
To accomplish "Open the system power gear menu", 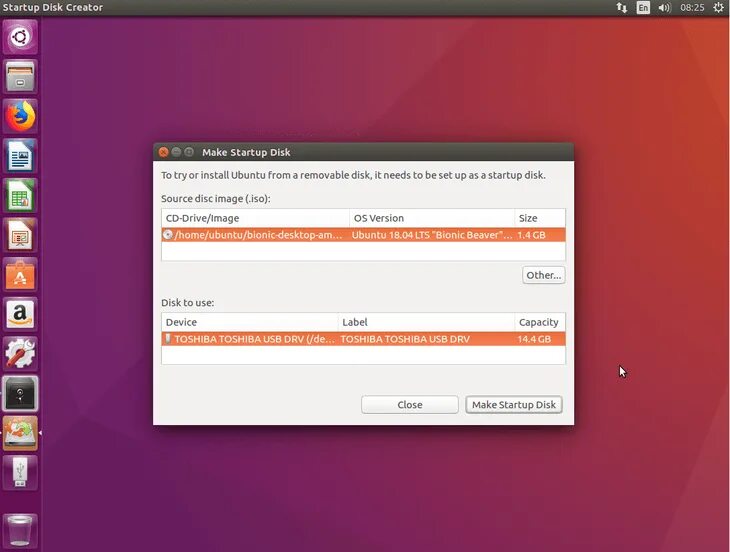I will (718, 7).
